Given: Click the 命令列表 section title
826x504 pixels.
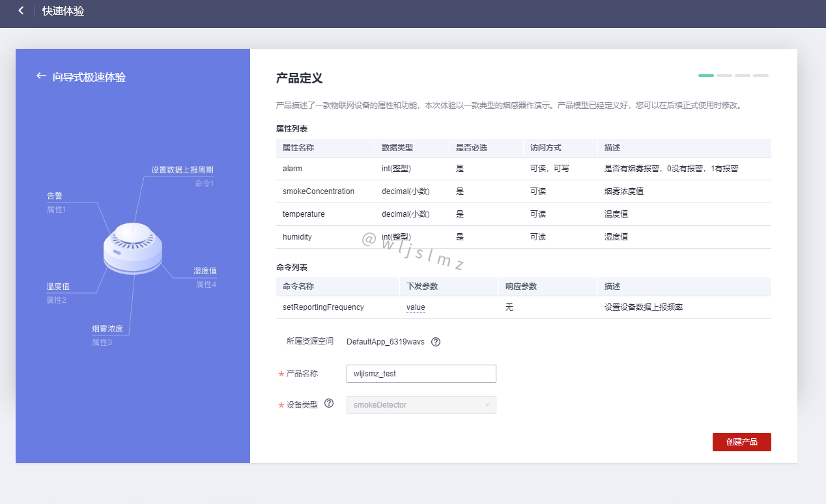Looking at the screenshot, I should [292, 268].
